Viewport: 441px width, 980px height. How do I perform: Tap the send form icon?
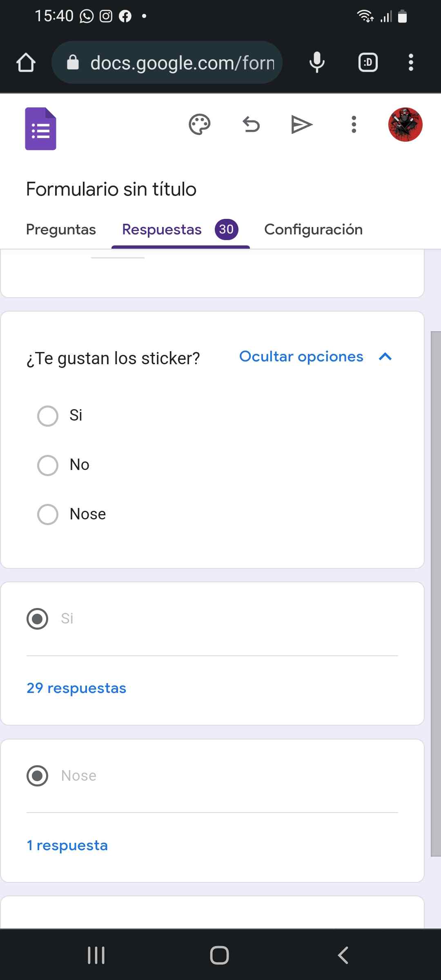pyautogui.click(x=302, y=125)
